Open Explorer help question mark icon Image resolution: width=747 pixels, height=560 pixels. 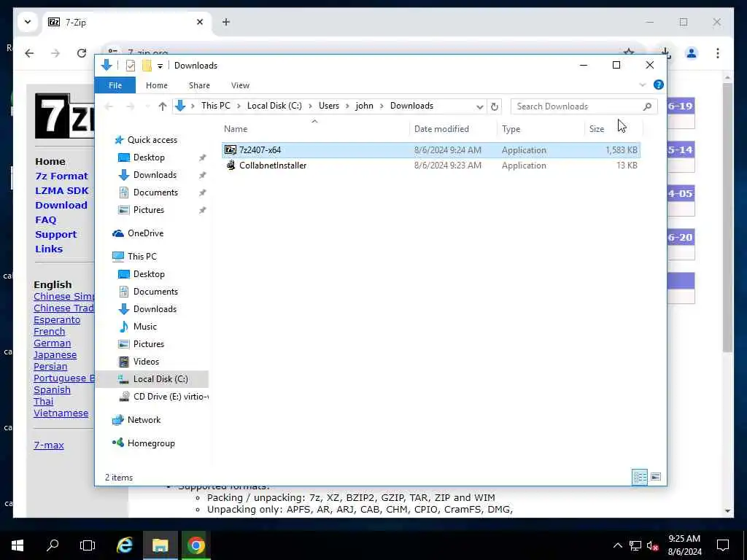pos(659,85)
